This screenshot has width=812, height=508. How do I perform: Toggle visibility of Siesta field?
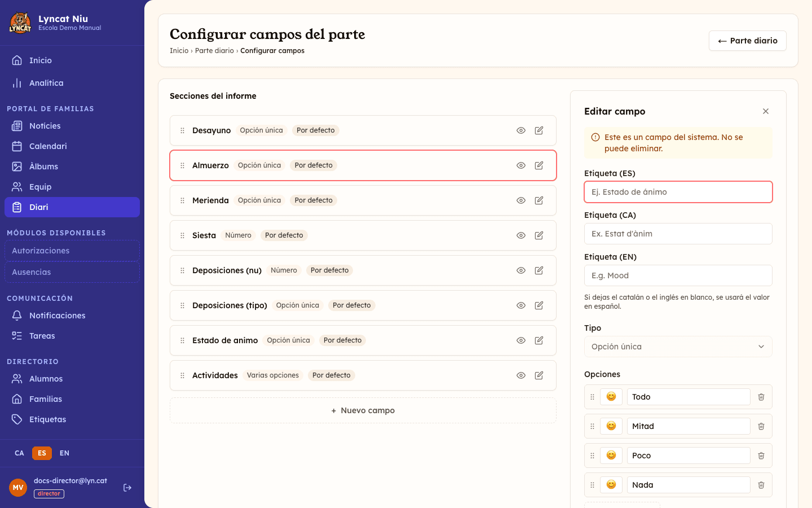point(521,235)
